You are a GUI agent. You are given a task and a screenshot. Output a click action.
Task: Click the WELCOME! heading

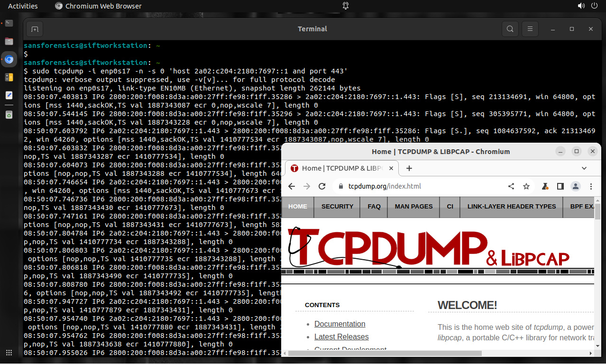[x=467, y=305]
